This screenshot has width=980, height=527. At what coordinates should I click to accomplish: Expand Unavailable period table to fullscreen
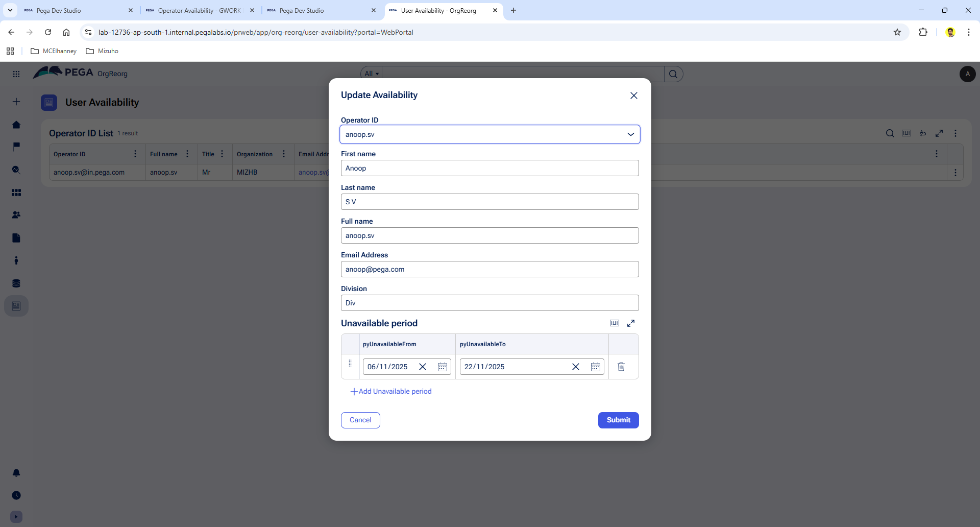coord(631,323)
